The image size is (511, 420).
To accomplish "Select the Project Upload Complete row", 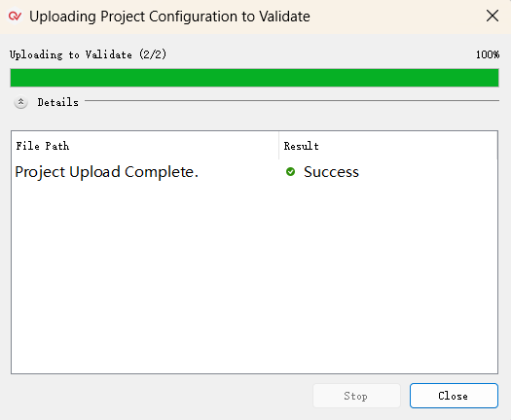I will tap(254, 172).
